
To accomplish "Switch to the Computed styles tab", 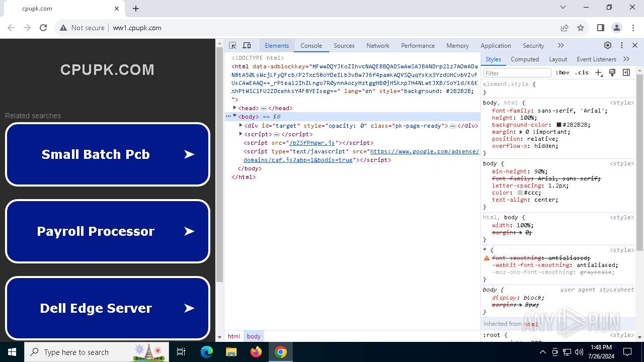I will 525,59.
